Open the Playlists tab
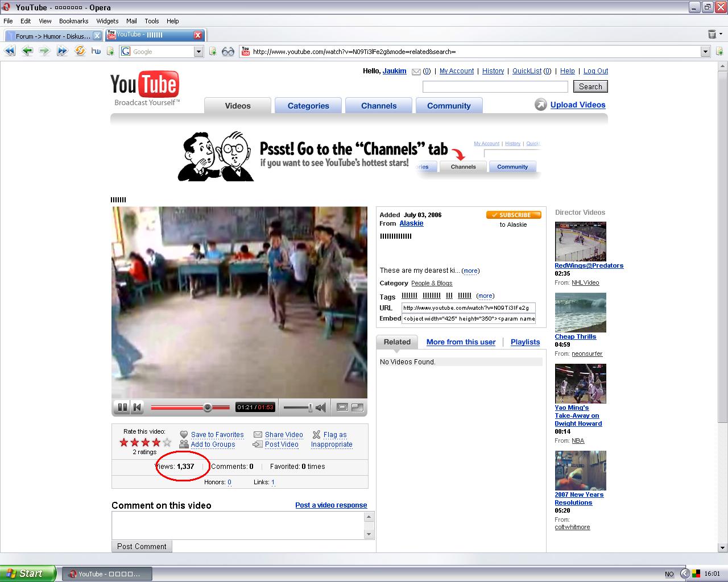The height and width of the screenshot is (582, 728). coord(525,342)
